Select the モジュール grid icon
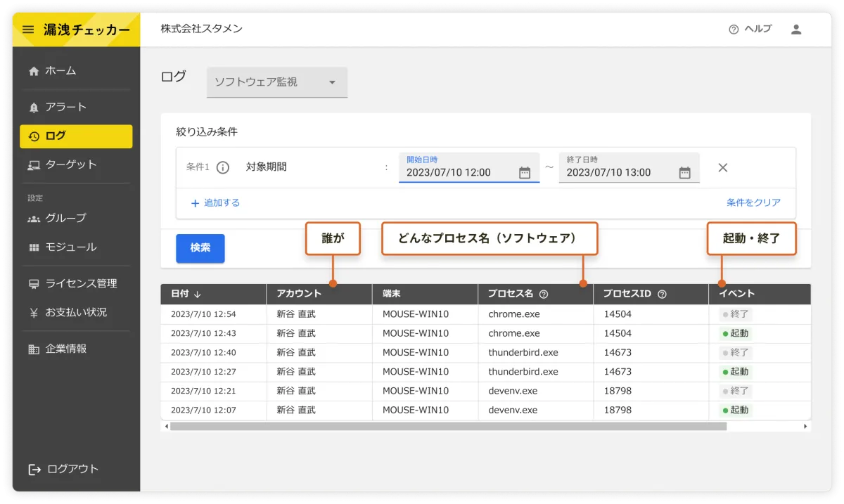 point(32,247)
